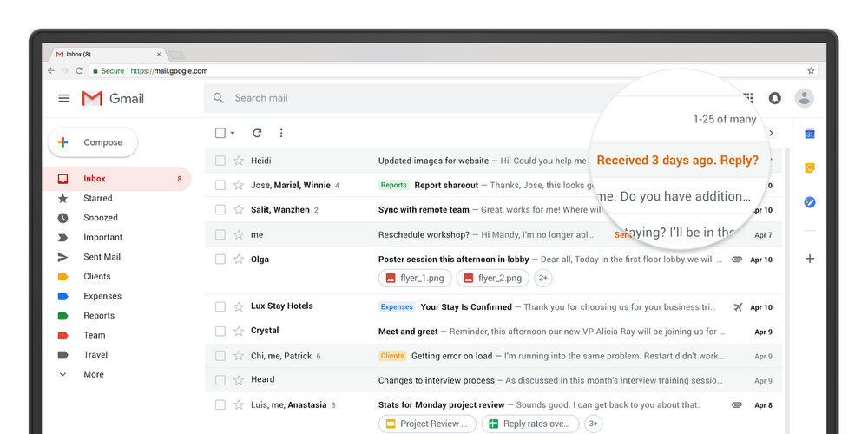The image size is (868, 434).
Task: Check the checkbox for Jose, Mariel, Winnie email
Action: tap(220, 185)
